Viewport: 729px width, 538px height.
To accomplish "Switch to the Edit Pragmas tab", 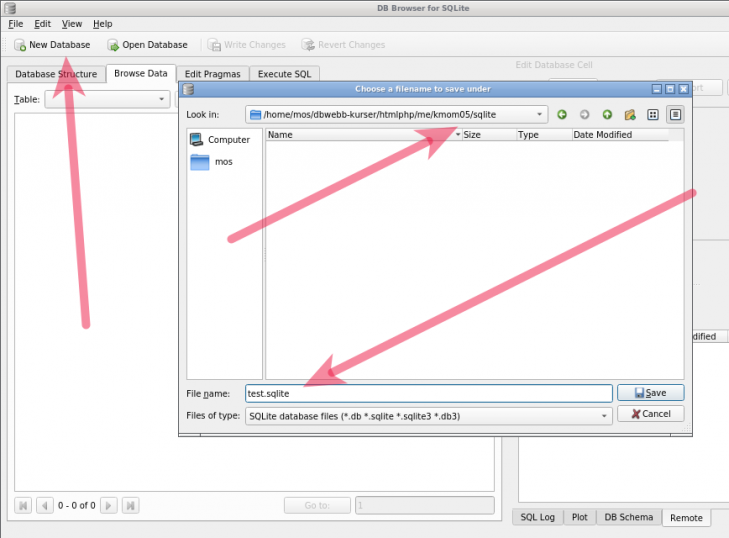I will [212, 74].
